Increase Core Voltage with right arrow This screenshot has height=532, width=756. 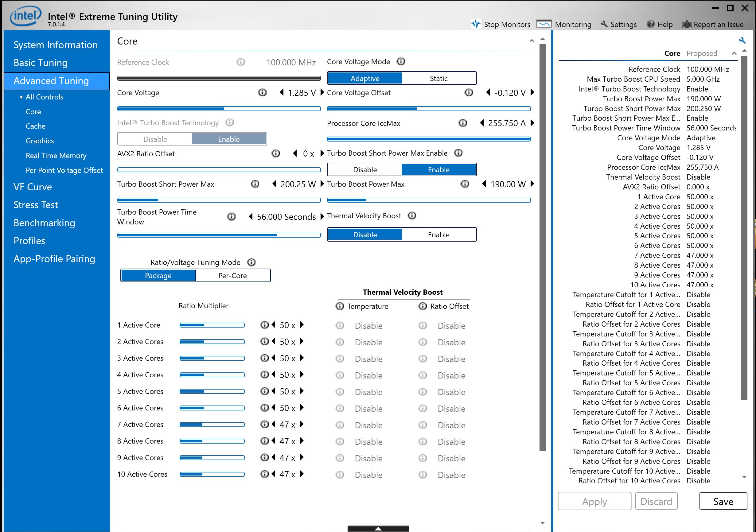pos(322,92)
